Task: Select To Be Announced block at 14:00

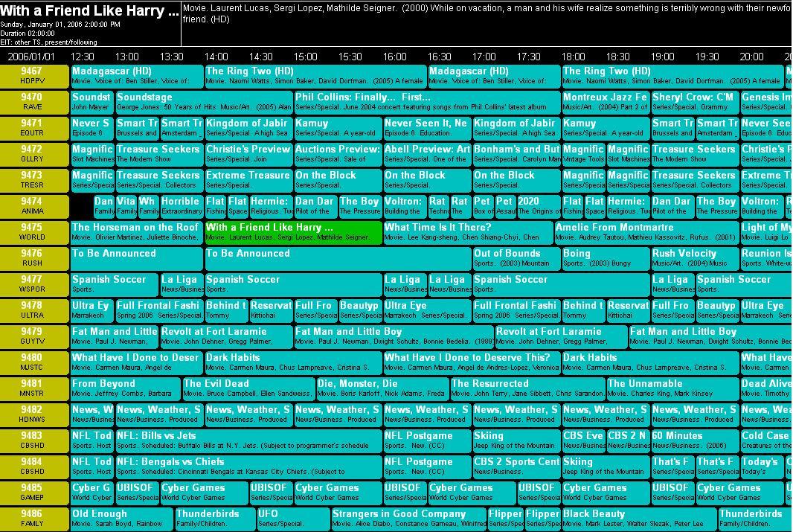Action: (338, 258)
